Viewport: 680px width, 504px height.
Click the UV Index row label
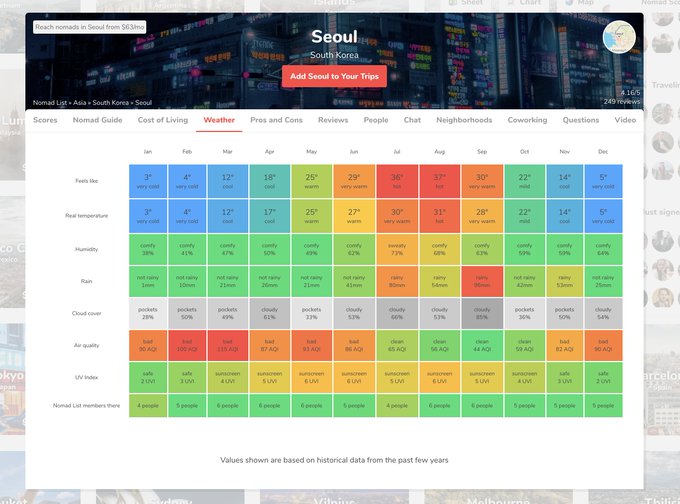click(x=87, y=378)
